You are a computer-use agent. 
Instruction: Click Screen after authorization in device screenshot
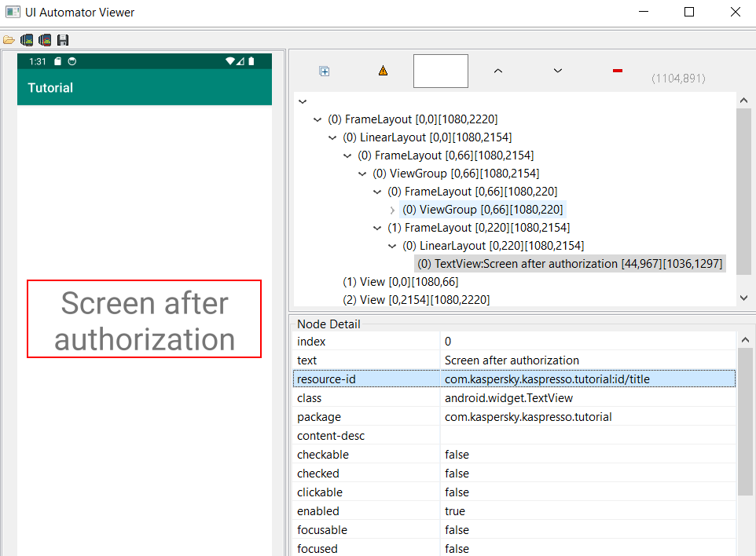pos(144,319)
